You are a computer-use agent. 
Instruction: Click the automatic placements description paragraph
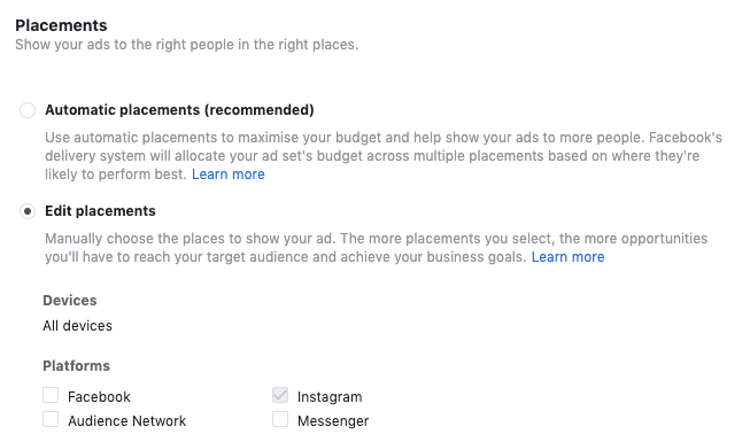click(384, 156)
